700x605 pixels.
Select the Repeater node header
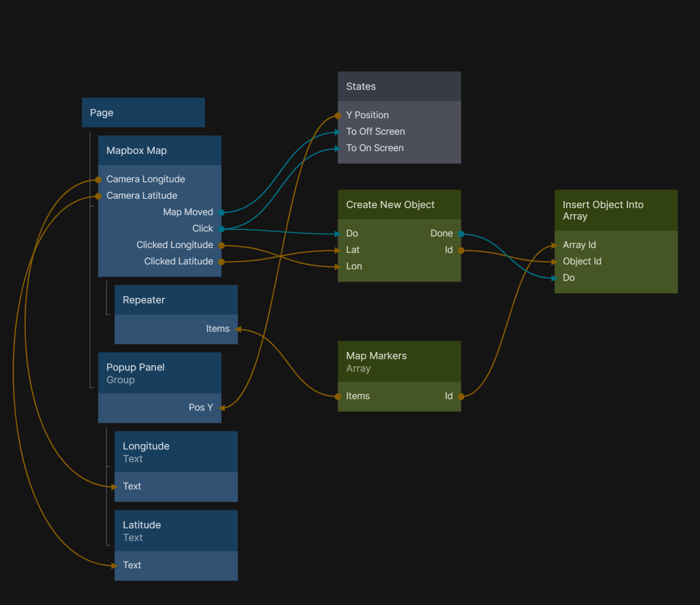[x=176, y=300]
